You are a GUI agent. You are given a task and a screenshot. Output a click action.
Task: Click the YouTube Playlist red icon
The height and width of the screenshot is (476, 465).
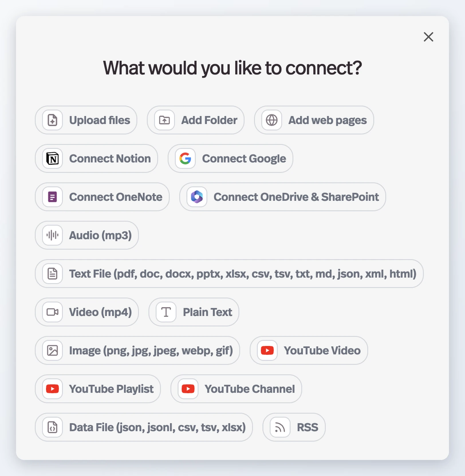[52, 389]
